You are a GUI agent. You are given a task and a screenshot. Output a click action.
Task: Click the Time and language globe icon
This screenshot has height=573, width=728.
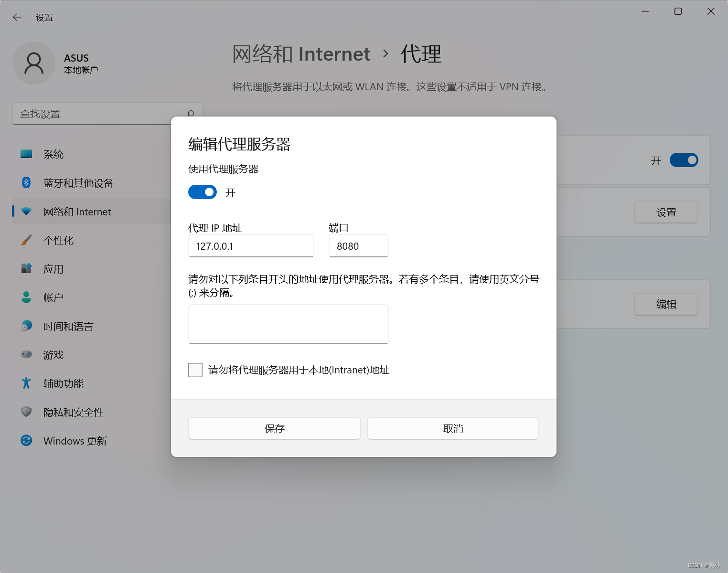26,326
